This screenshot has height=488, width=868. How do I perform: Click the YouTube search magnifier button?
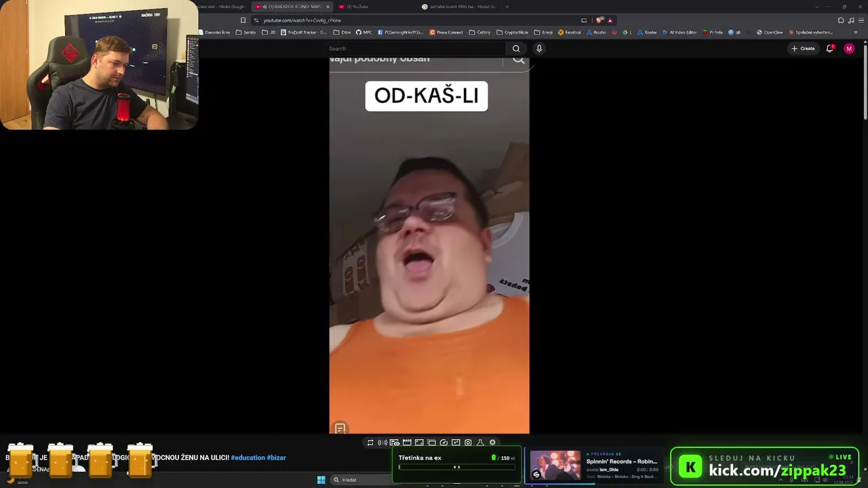(516, 49)
